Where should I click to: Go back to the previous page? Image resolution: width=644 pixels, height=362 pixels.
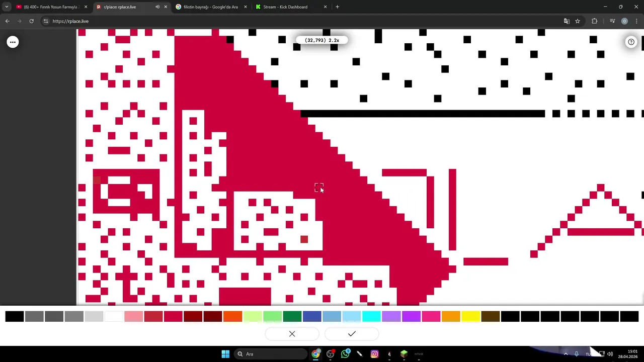pos(7,21)
